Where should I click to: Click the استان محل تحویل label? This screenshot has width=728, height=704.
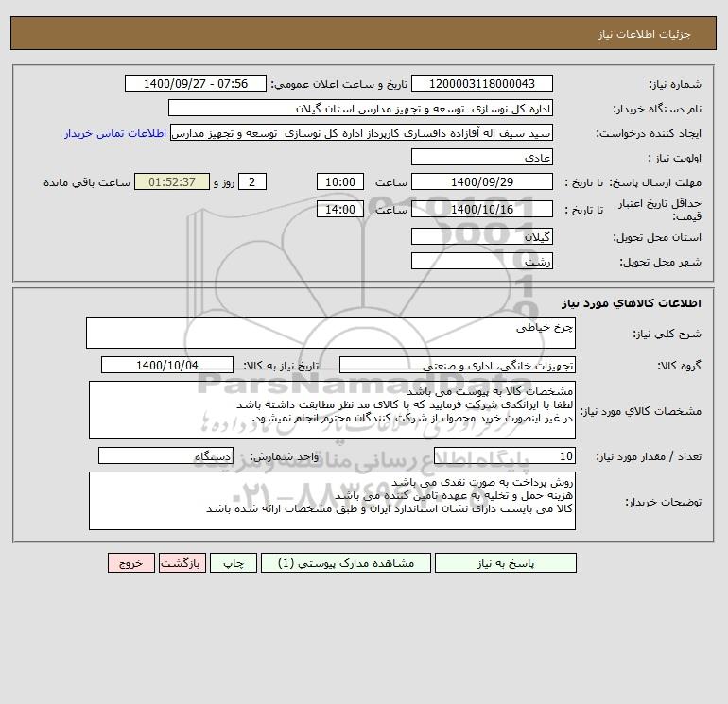pyautogui.click(x=657, y=237)
